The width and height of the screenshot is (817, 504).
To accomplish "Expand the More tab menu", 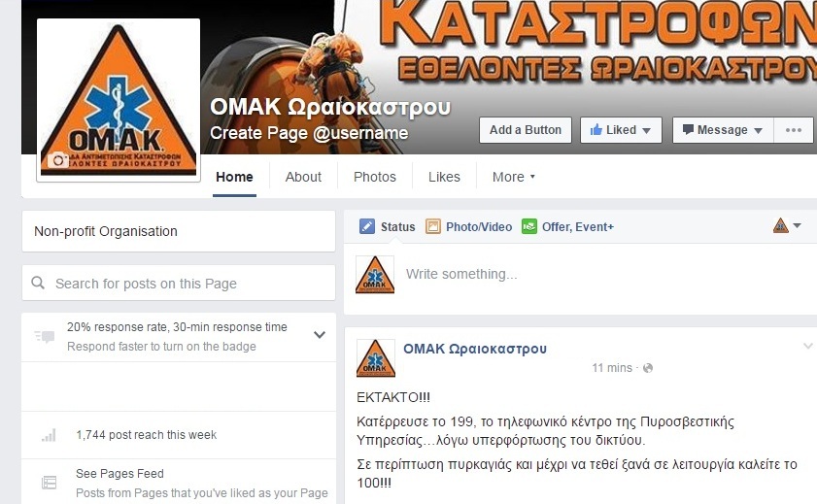I will tap(514, 177).
